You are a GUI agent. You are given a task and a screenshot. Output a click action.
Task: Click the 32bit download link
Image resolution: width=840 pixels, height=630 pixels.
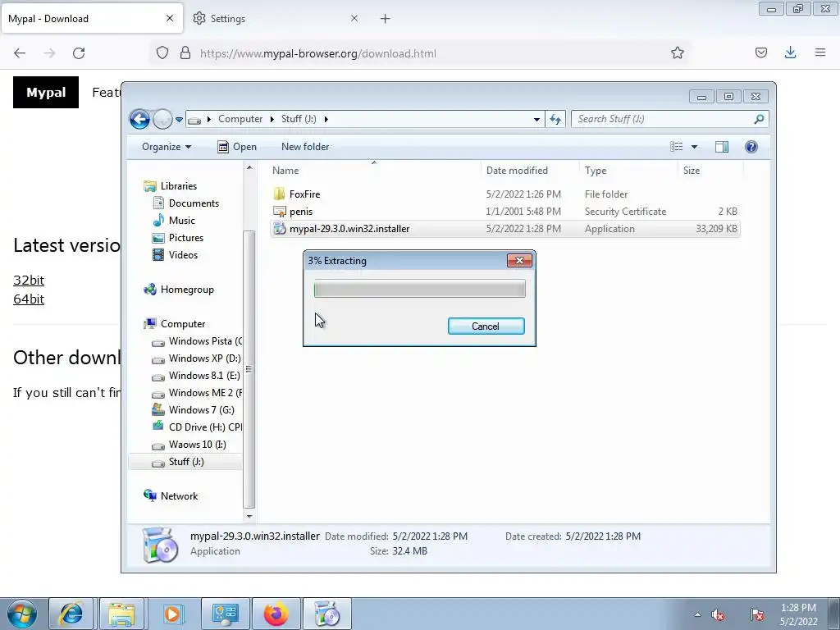pos(29,281)
